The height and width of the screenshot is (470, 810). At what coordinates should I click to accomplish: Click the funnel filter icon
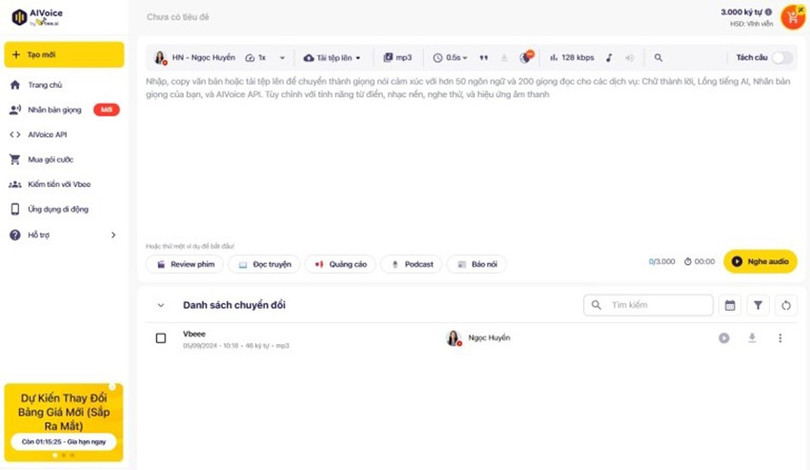click(758, 305)
